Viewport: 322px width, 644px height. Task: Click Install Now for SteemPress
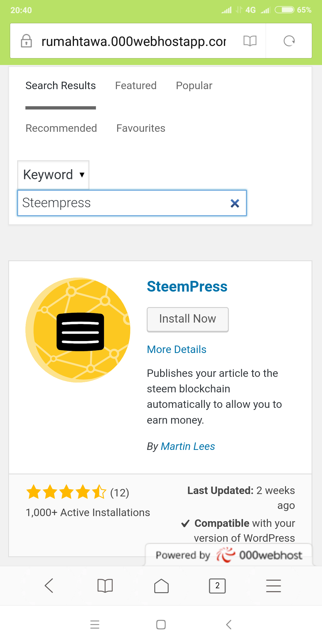188,319
